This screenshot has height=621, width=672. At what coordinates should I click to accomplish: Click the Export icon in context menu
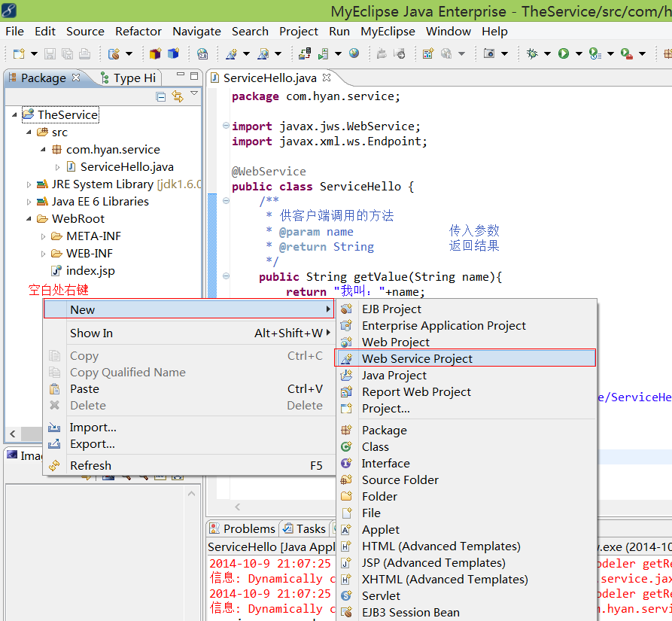click(54, 444)
